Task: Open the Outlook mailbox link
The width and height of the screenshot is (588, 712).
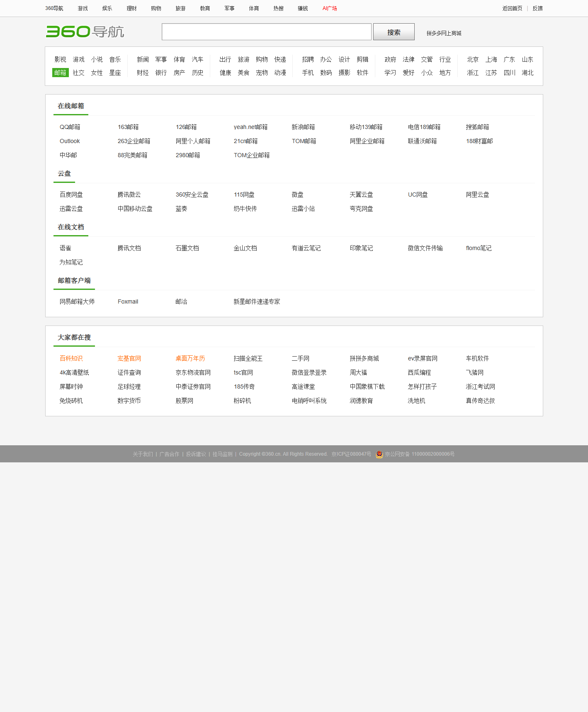Action: pos(70,141)
